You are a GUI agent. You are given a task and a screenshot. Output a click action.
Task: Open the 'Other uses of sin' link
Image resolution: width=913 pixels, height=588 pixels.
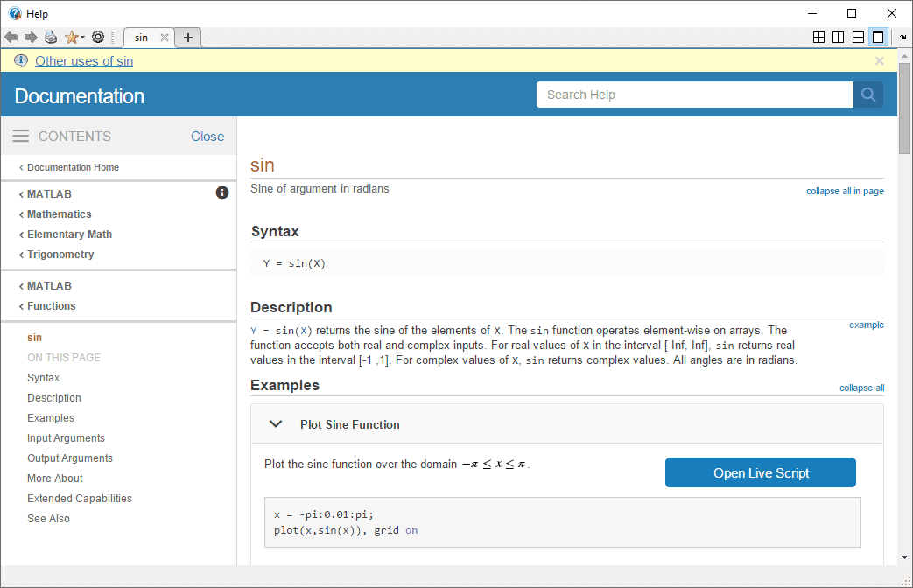84,61
